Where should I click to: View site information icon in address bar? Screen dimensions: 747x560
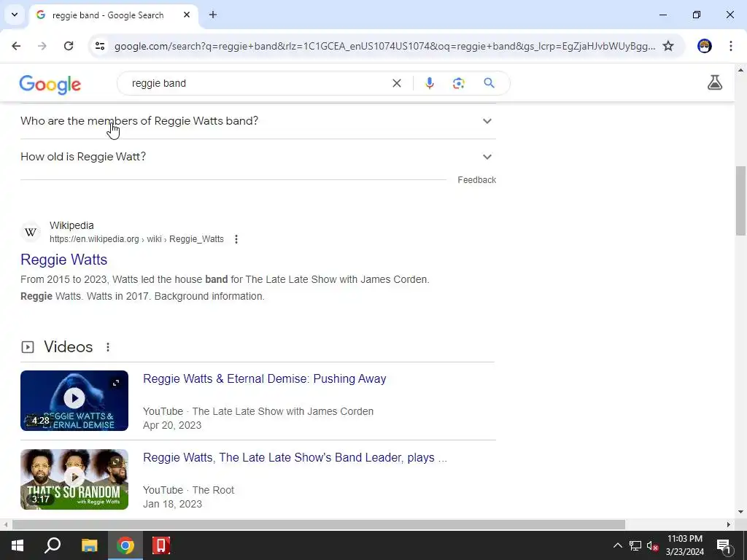pyautogui.click(x=100, y=46)
